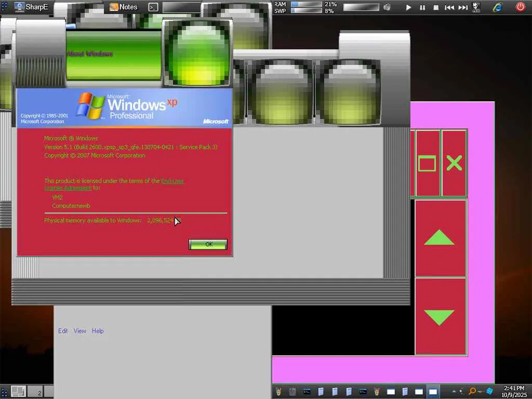The height and width of the screenshot is (399, 532).
Task: Open the Notes module in the top bar
Action: tap(124, 7)
